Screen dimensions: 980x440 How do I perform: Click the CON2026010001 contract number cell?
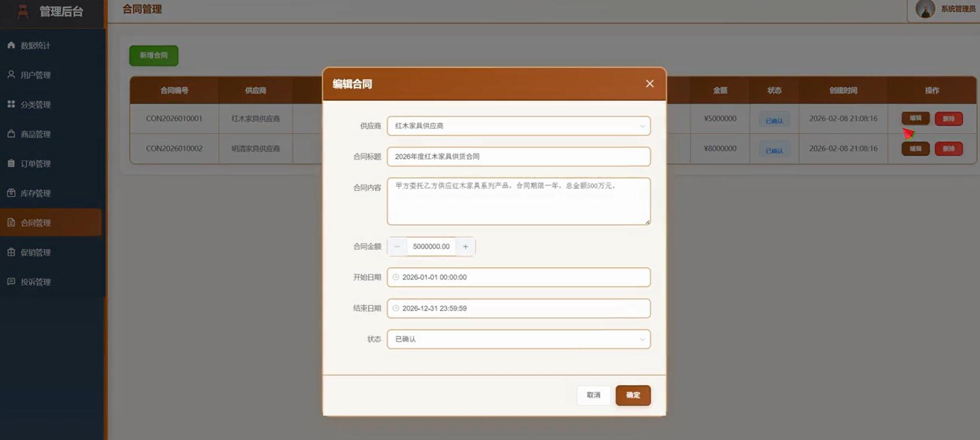pos(174,119)
